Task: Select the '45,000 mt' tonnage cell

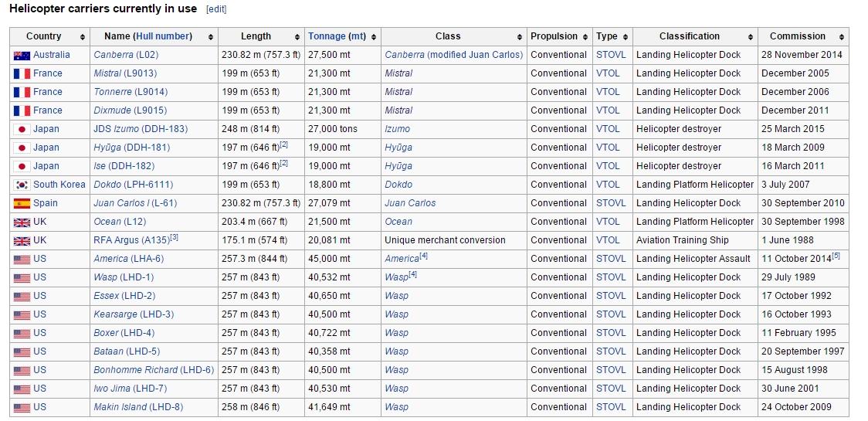Action: coord(343,259)
